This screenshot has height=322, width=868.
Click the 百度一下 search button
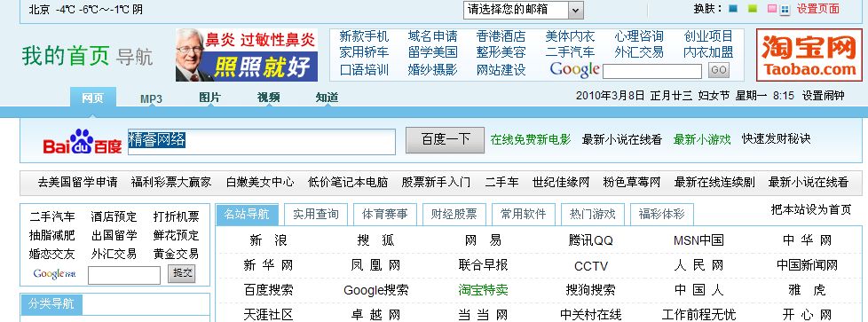(x=445, y=140)
